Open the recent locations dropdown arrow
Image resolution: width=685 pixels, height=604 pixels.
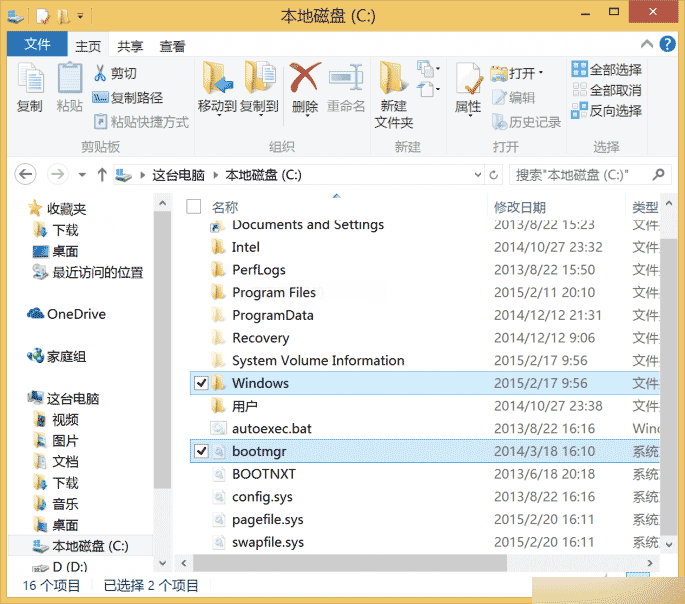tap(82, 175)
